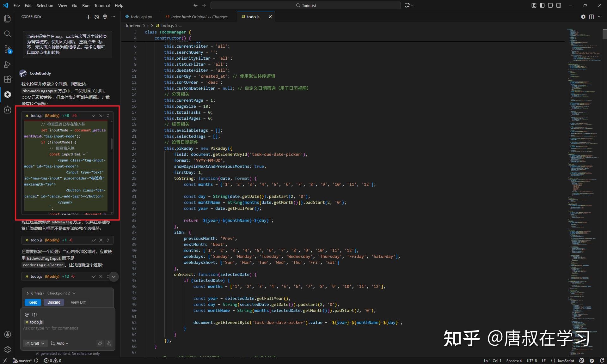Click the @ mention icon in chat input
The height and width of the screenshot is (364, 607).
click(27, 315)
